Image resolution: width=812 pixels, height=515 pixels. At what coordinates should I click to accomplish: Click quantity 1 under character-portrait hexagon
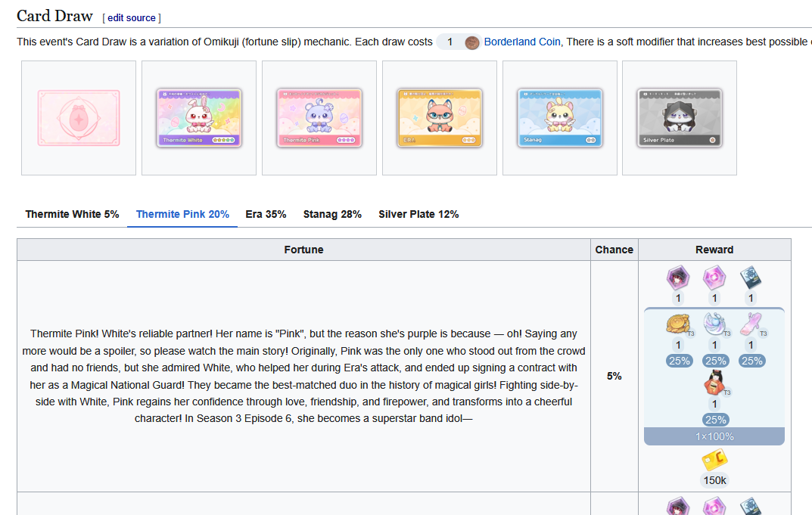(x=678, y=298)
